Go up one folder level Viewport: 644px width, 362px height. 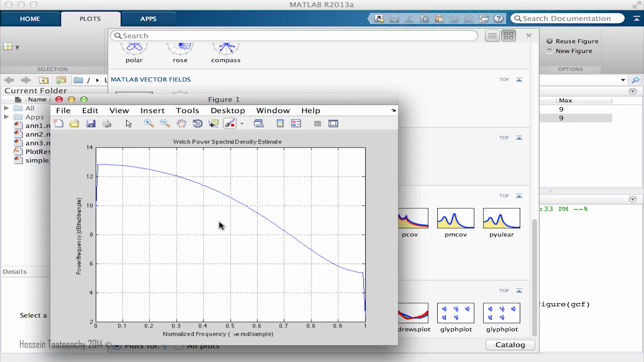(44, 80)
